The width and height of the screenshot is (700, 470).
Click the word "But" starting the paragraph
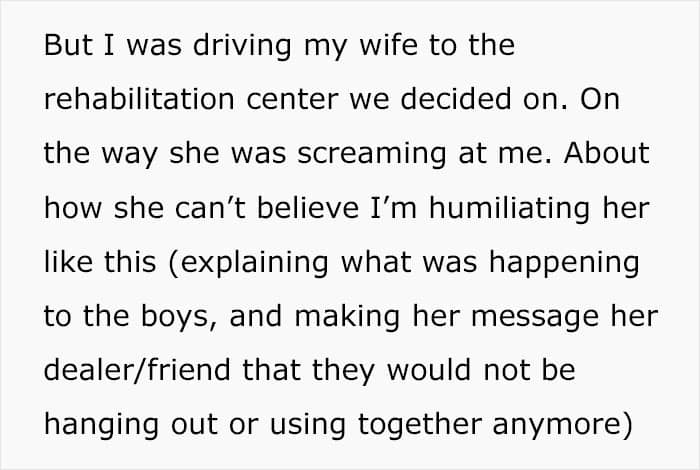pyautogui.click(x=65, y=48)
